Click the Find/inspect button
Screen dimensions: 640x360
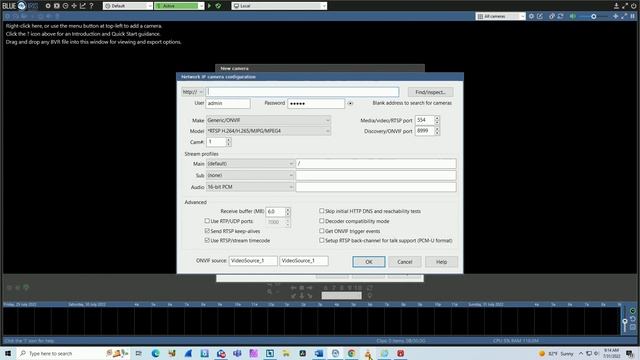click(x=430, y=92)
